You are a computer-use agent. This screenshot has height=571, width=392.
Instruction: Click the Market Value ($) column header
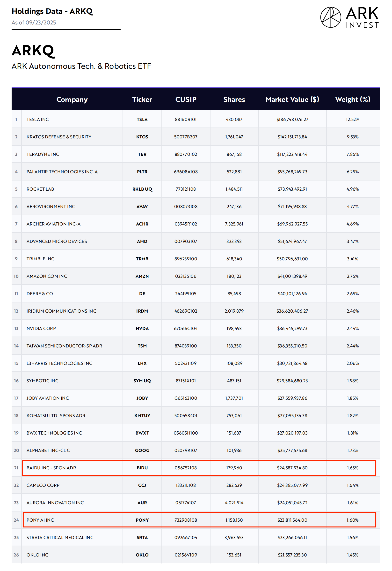292,99
